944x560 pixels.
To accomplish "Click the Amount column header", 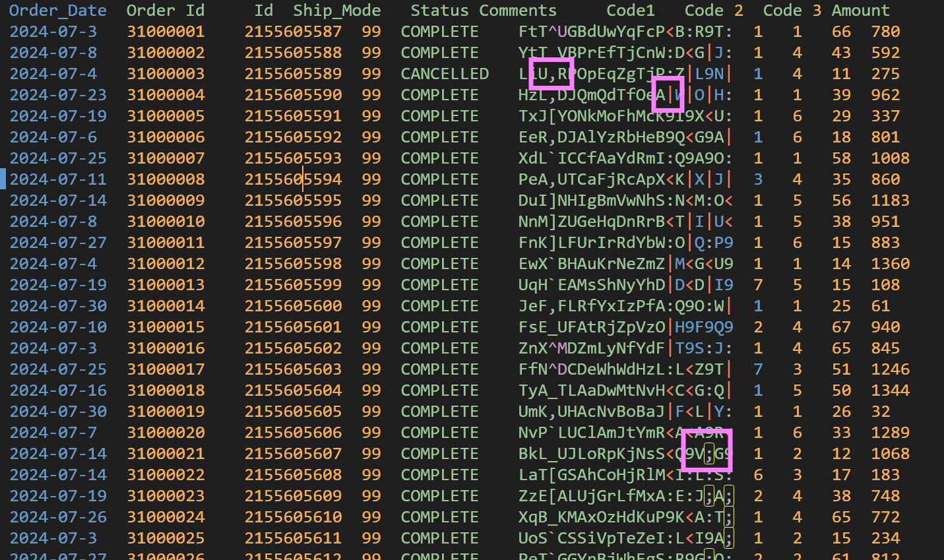I will [x=861, y=10].
